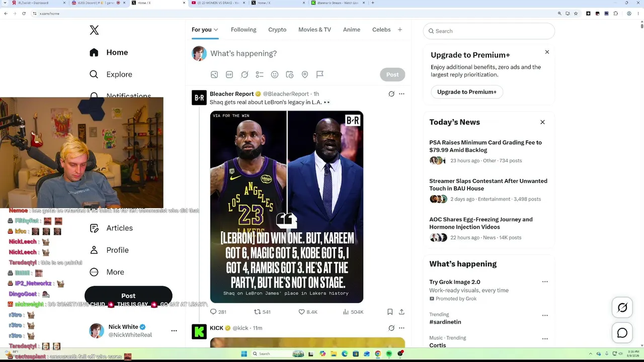Open Microsoft Edge from the taskbar
Screen dimensions: 644x362
[x=345, y=354]
